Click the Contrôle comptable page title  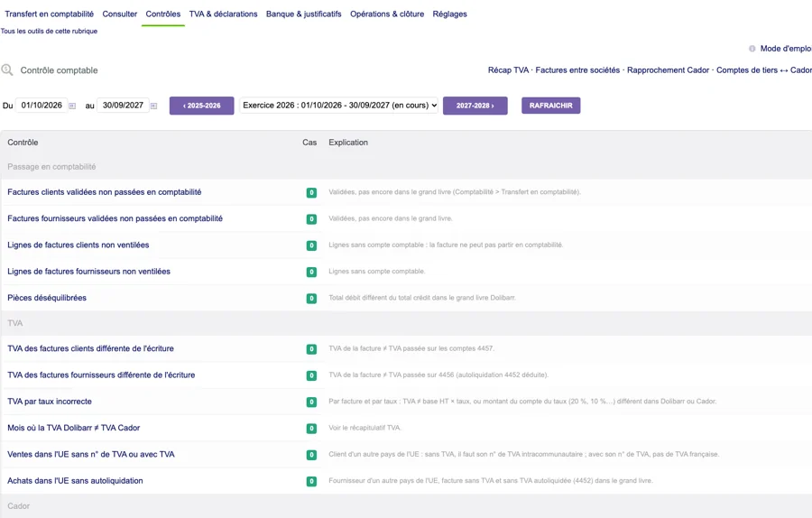coord(59,70)
